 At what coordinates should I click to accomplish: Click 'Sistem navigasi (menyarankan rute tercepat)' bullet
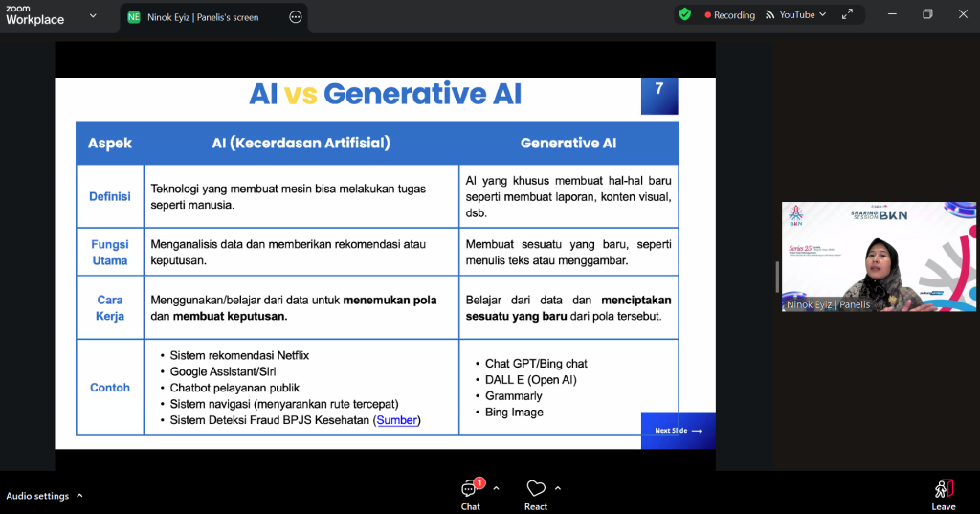tap(284, 404)
